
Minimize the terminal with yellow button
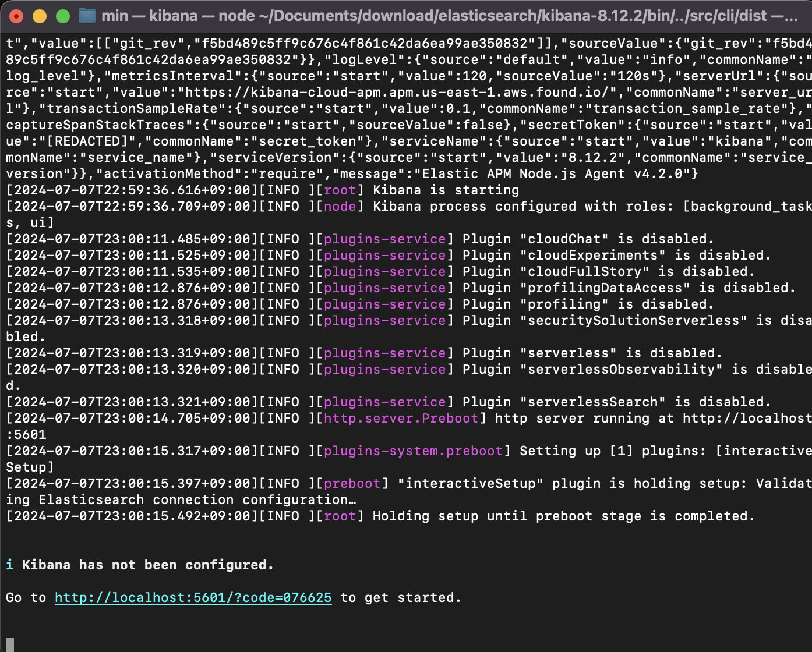40,16
